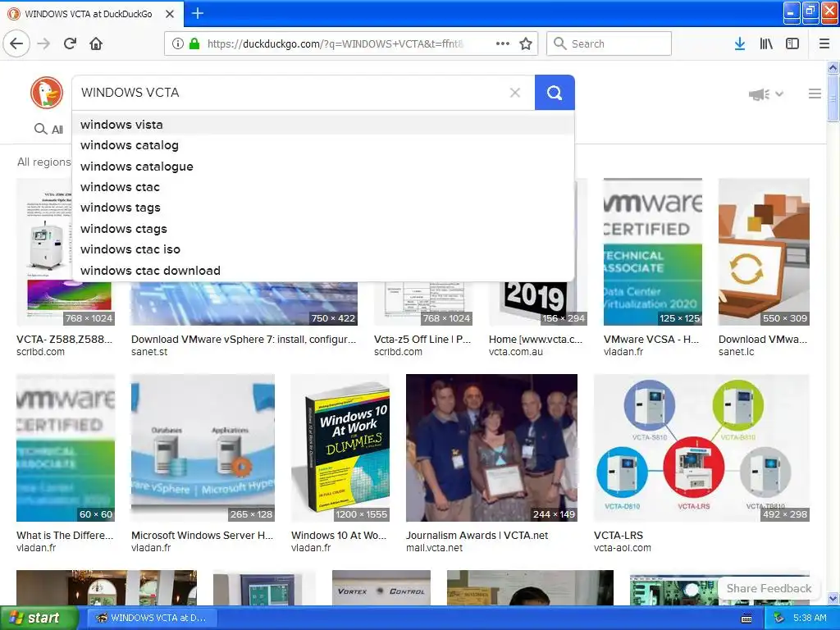The image size is (840, 630).
Task: Clear the DuckDuckGo search query
Action: point(515,93)
